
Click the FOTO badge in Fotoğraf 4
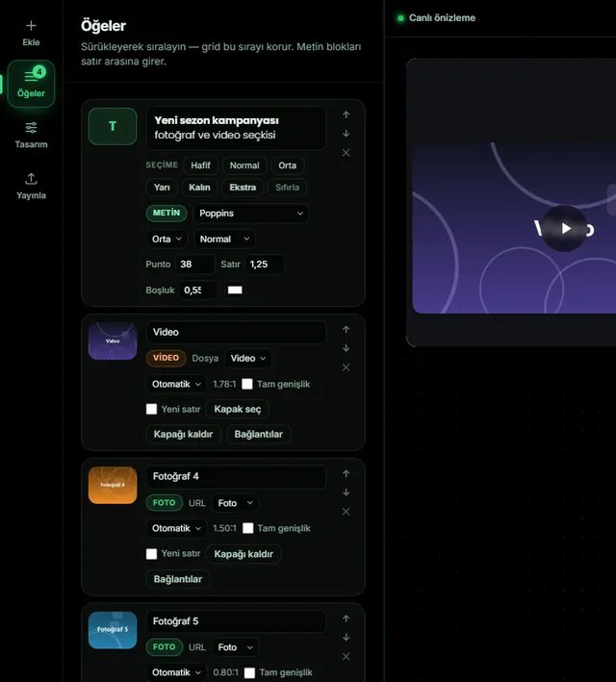point(165,502)
